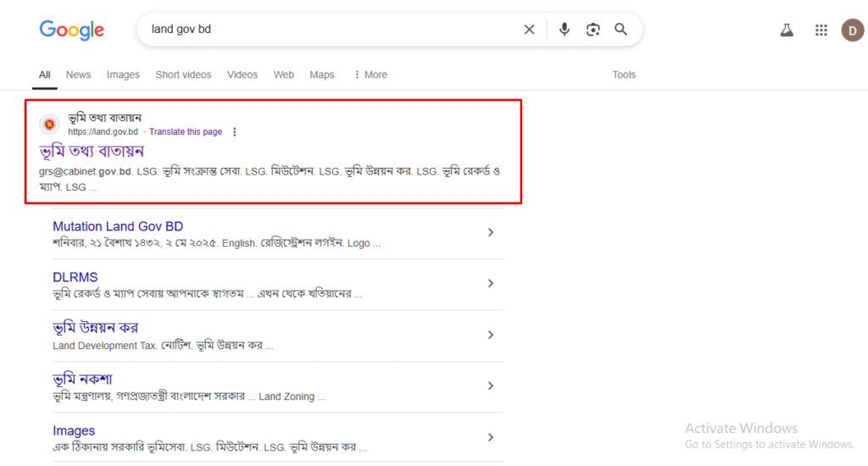The height and width of the screenshot is (466, 868).
Task: Switch to the Videos tab
Action: tap(242, 75)
